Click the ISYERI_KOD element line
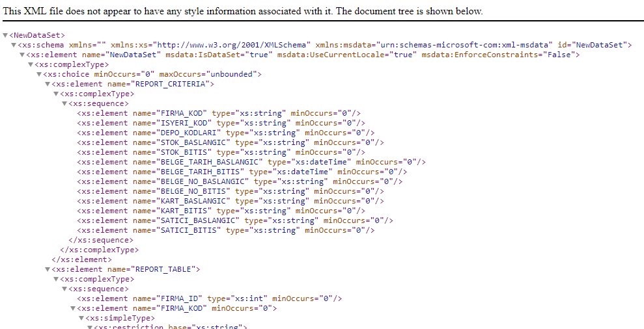644x329 pixels. (221, 123)
